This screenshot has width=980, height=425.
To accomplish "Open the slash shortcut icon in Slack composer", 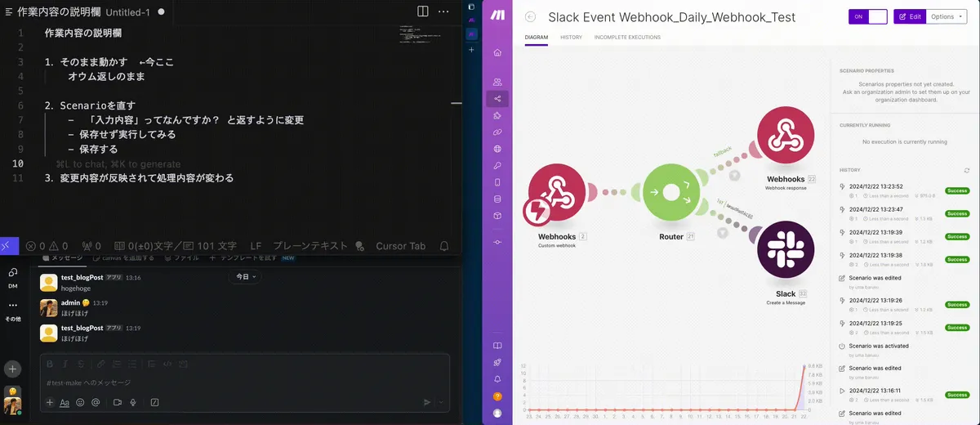I will click(154, 402).
